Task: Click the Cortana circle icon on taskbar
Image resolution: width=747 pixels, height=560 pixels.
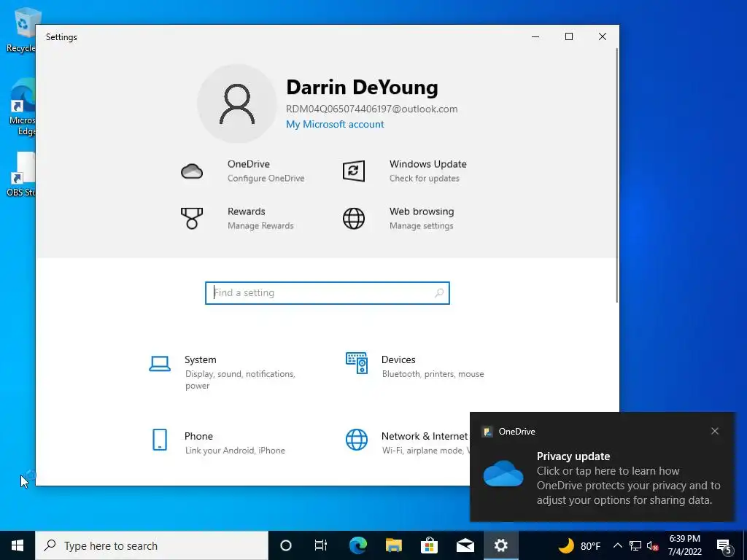Action: (x=286, y=545)
